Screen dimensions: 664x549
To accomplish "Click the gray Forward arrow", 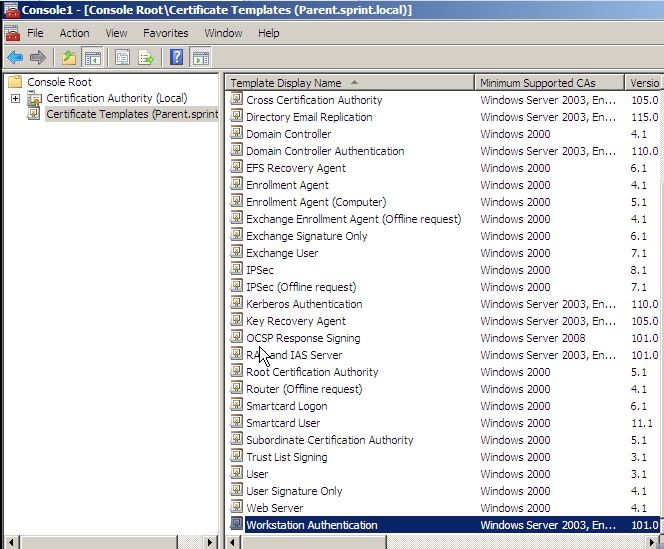I will [x=38, y=57].
